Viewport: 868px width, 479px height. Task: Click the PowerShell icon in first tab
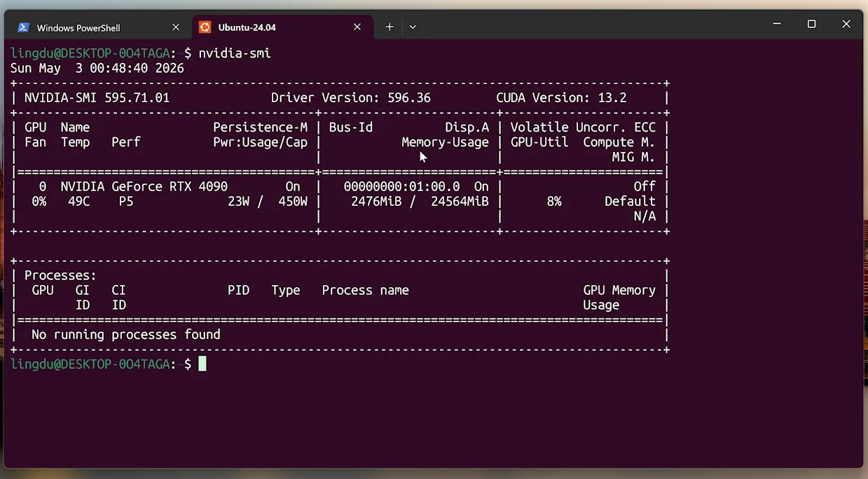(x=23, y=27)
